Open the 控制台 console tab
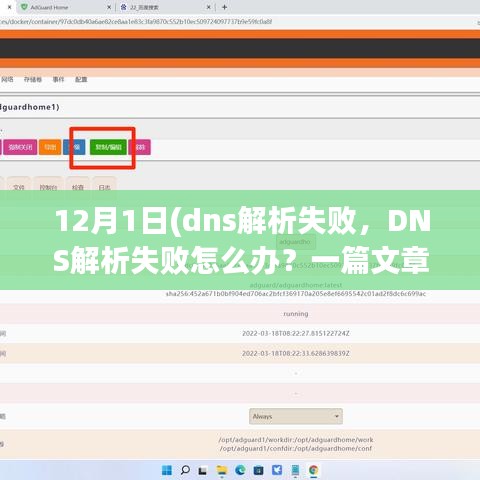The image size is (480, 480). tap(48, 186)
